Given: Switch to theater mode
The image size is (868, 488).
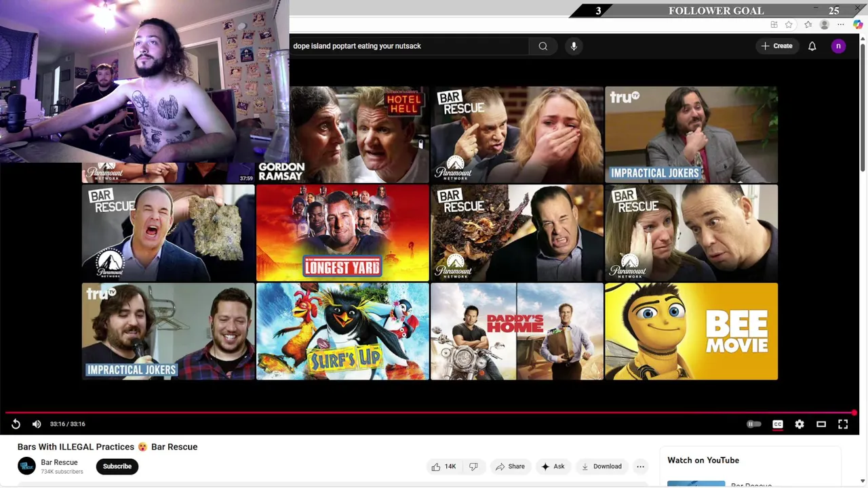Looking at the screenshot, I should pyautogui.click(x=821, y=424).
